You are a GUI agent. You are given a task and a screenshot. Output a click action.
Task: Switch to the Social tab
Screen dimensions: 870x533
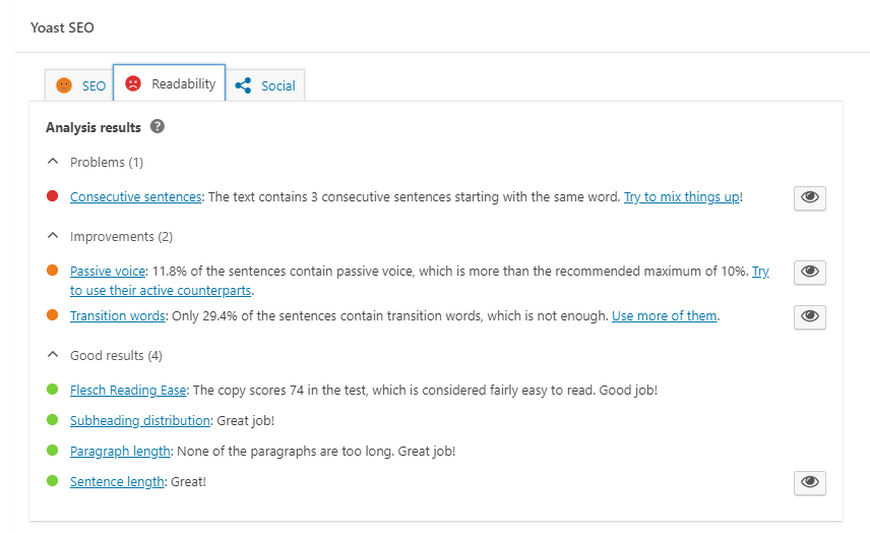click(x=265, y=85)
